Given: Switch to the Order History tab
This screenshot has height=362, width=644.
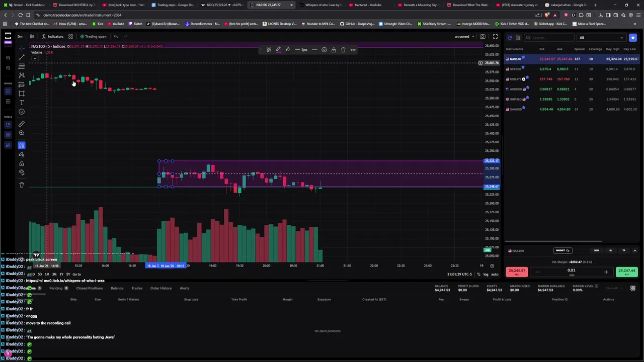Looking at the screenshot, I should point(161,288).
